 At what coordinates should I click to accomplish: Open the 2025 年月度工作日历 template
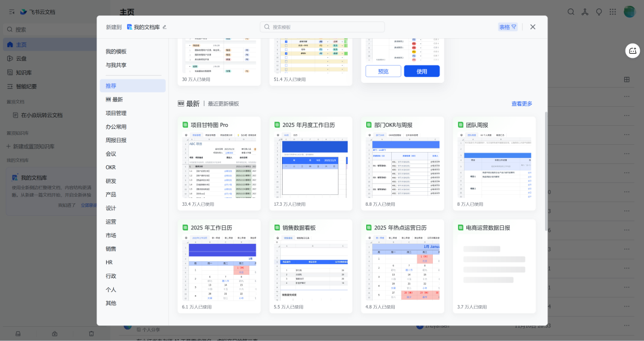click(311, 163)
